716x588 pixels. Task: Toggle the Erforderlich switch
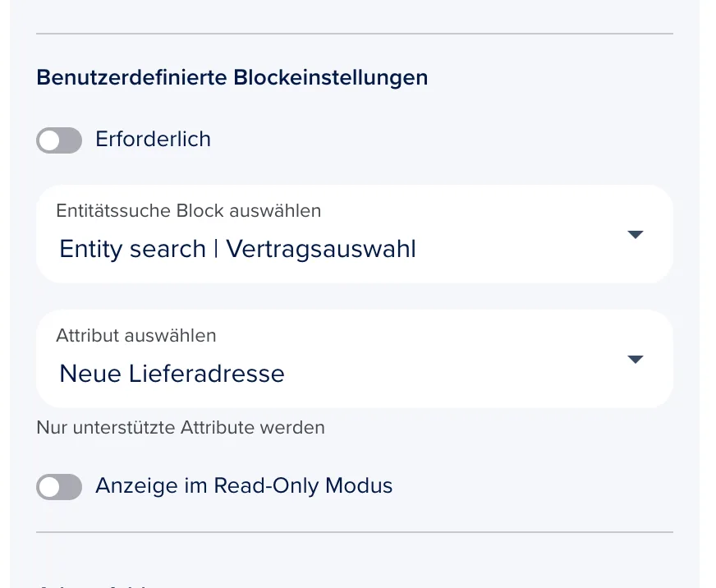click(x=59, y=140)
